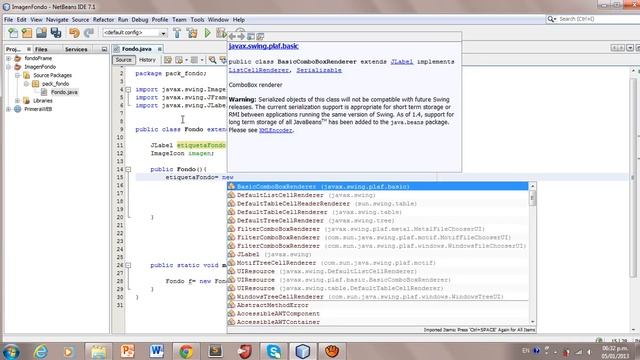640x360 pixels.
Task: Open the File menu
Action: 9,20
